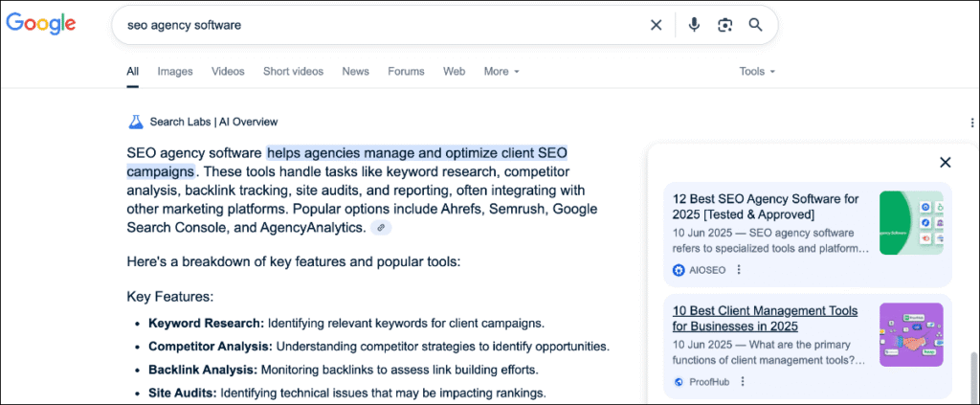The height and width of the screenshot is (405, 980).
Task: Click the 'Backlink Analysis:' bullet text
Action: pyautogui.click(x=203, y=370)
